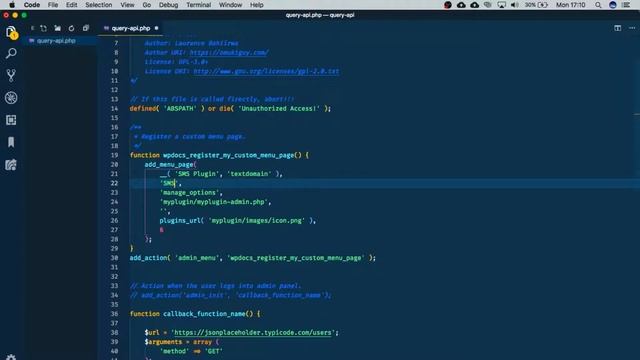Viewport: 640px width, 360px height.
Task: Open the Debug menu
Action: 169,5
